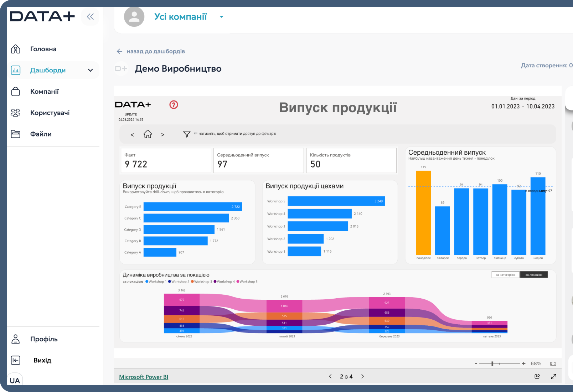Select the Факт 9 722 card
This screenshot has width=573, height=392.
[166, 160]
